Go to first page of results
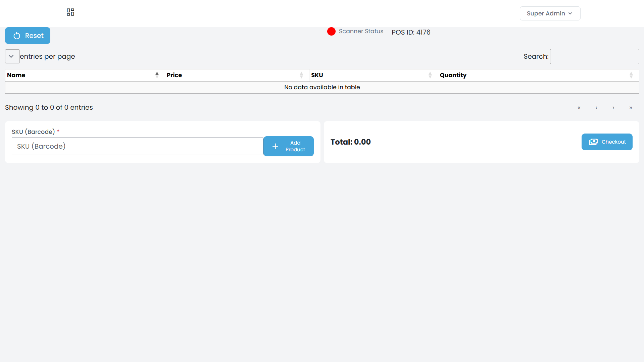 [x=579, y=108]
